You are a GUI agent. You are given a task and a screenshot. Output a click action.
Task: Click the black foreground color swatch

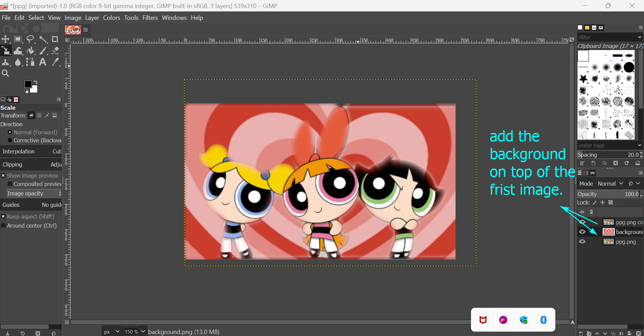(x=28, y=84)
